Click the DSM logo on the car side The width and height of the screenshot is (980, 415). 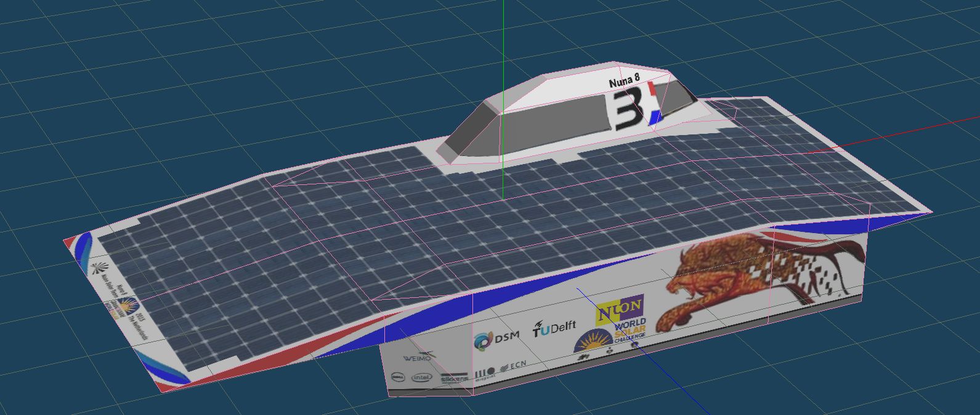coord(496,339)
